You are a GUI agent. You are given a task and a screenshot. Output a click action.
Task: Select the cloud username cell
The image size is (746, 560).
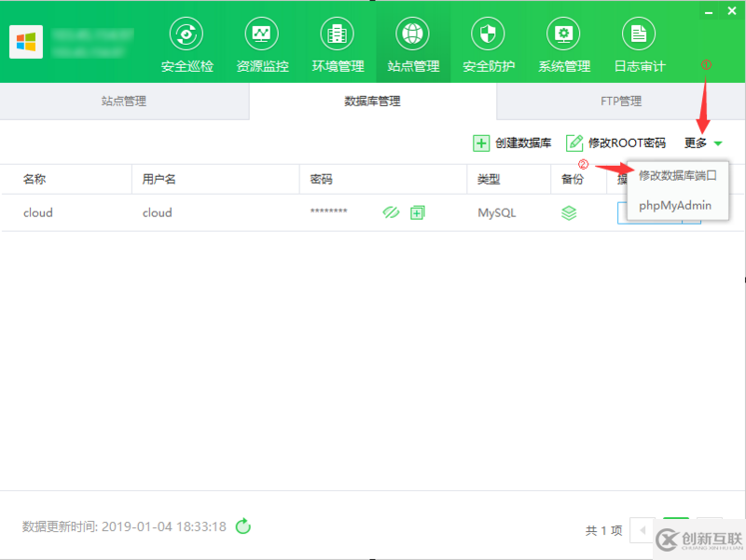point(157,213)
